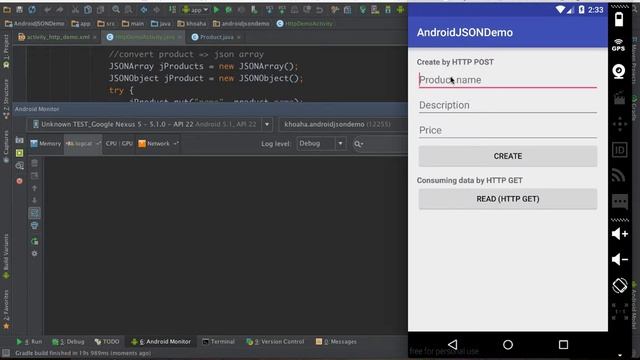Image resolution: width=640 pixels, height=360 pixels.
Task: Click the green Run app button
Action: click(216, 9)
